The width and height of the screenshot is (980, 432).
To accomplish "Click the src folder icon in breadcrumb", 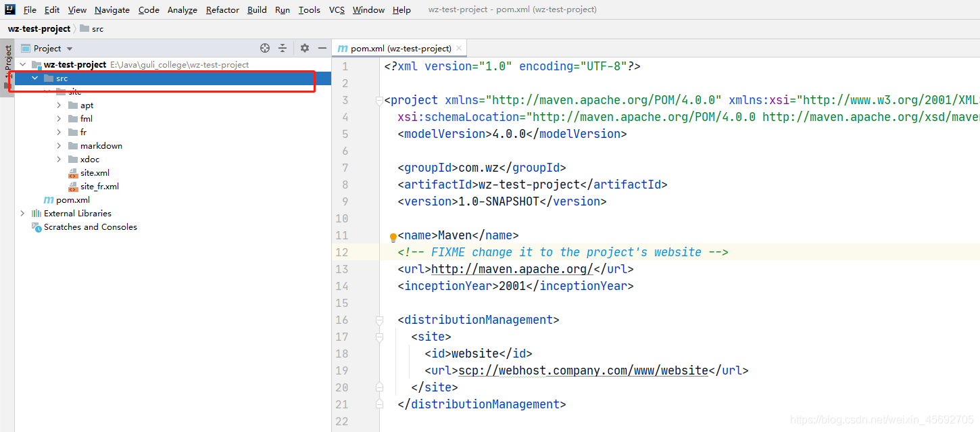I will coord(84,29).
